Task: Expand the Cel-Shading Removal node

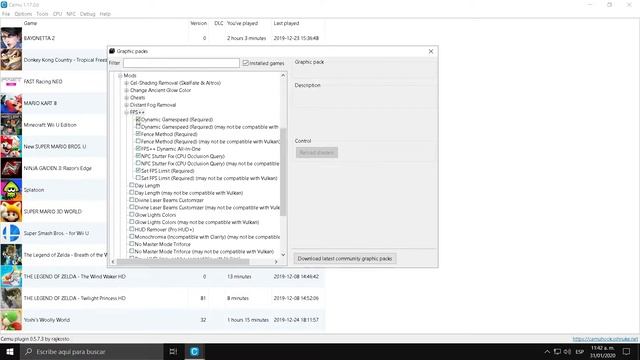Action: pos(127,83)
